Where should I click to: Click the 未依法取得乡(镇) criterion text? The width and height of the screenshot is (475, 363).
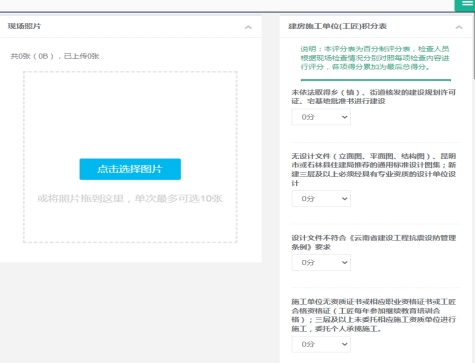[x=374, y=96]
